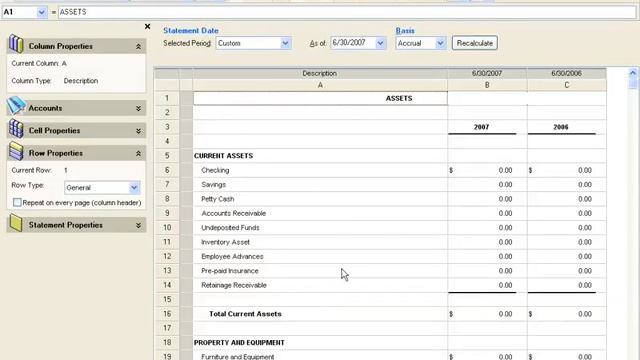Click the Employee Advances row label
The width and height of the screenshot is (640, 360).
coord(232,256)
